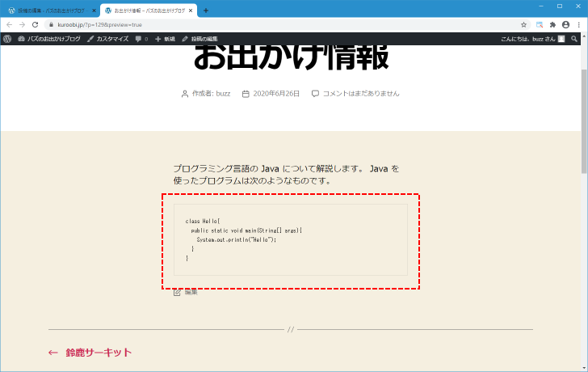This screenshot has width=588, height=372.
Task: Click the post title お出かけ情報
Action: pyautogui.click(x=291, y=57)
